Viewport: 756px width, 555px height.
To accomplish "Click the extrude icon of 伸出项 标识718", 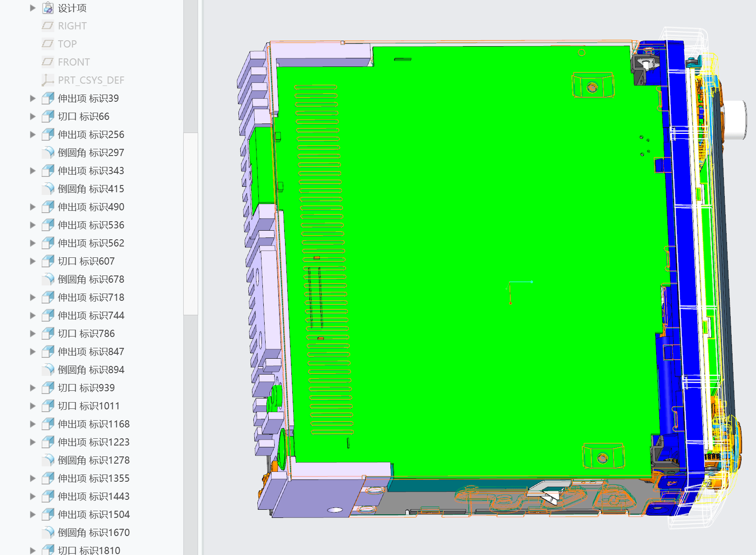I will click(48, 297).
